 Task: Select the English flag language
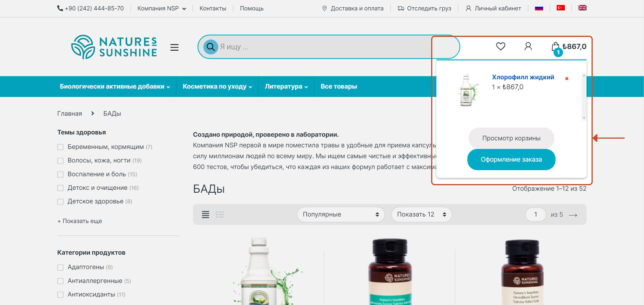click(582, 8)
